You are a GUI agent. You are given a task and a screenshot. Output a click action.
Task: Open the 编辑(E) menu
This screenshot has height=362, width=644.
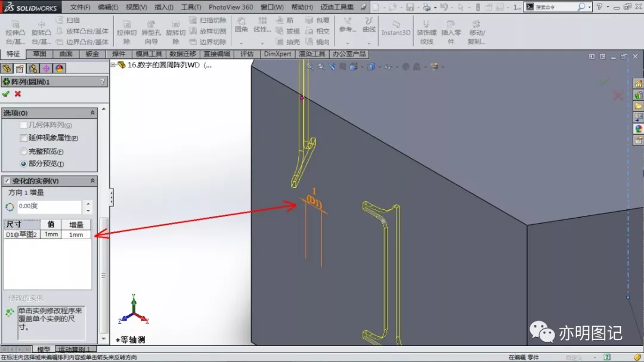point(108,7)
